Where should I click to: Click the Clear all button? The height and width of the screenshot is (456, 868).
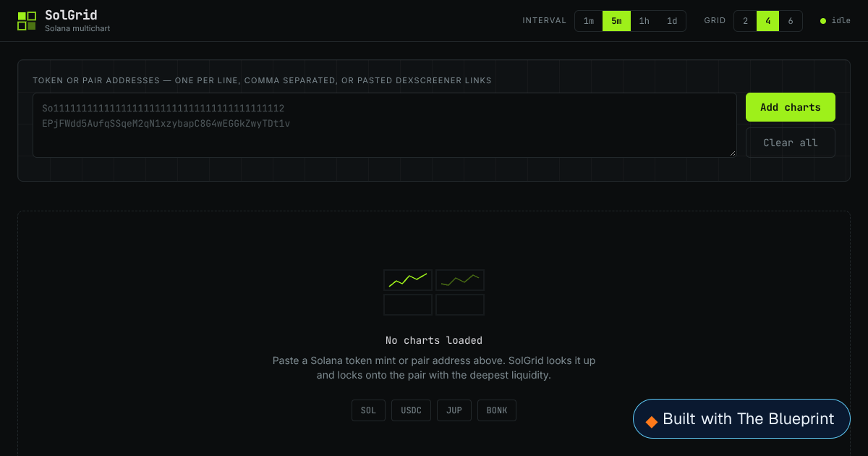[791, 143]
